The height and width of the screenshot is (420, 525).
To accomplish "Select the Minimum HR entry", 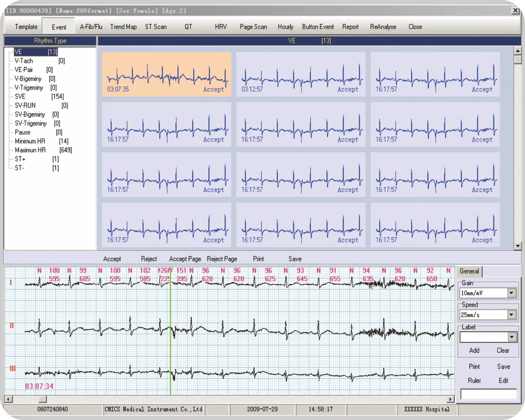I will (42, 141).
